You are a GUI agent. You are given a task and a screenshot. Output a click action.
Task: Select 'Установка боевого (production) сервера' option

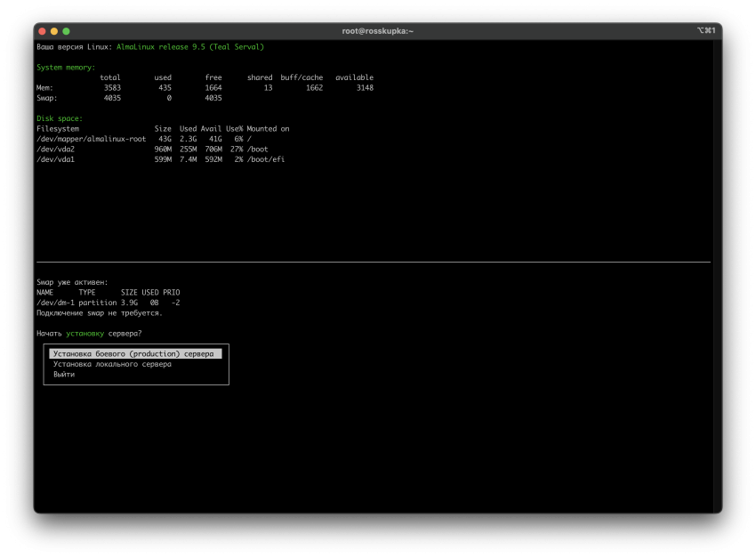pos(135,353)
